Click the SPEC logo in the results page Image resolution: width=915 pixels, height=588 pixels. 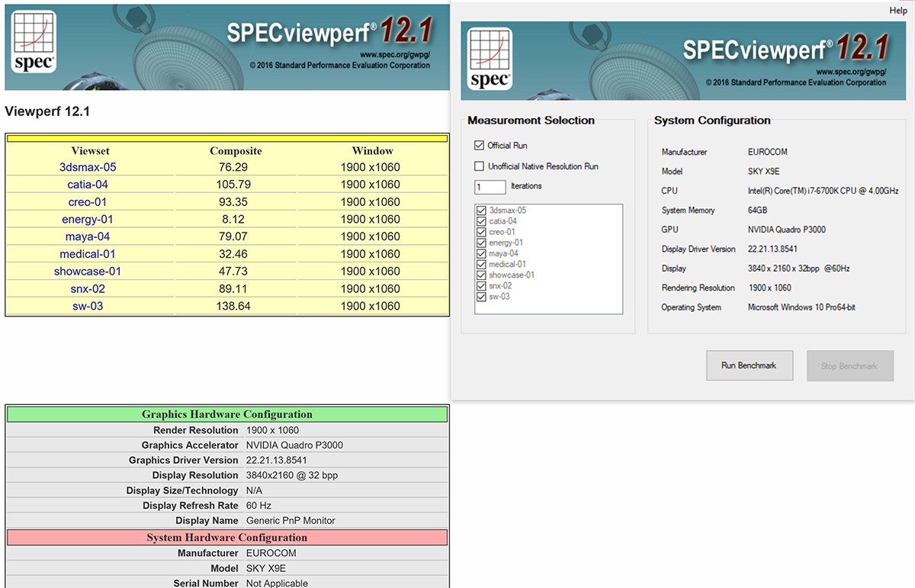[x=34, y=42]
